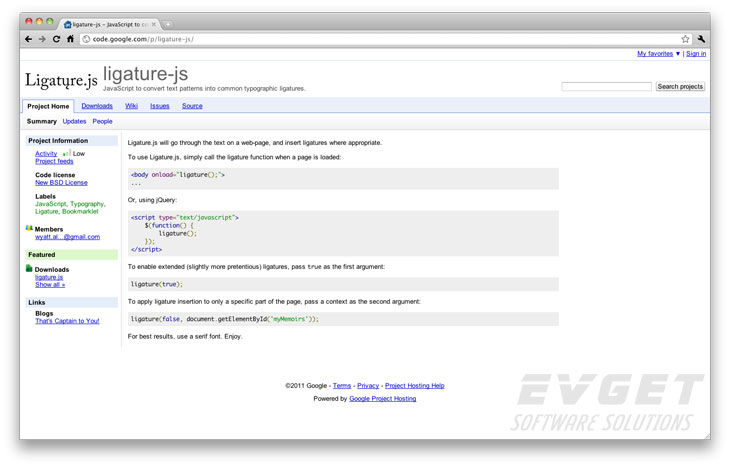Screen dimensions: 730x467
Task: Click Show all downloads link
Action: point(50,284)
